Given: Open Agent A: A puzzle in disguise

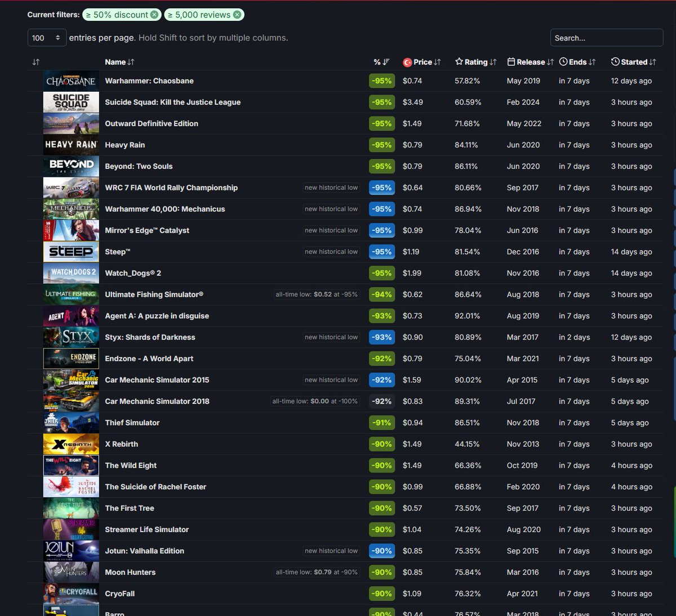Looking at the screenshot, I should [157, 316].
